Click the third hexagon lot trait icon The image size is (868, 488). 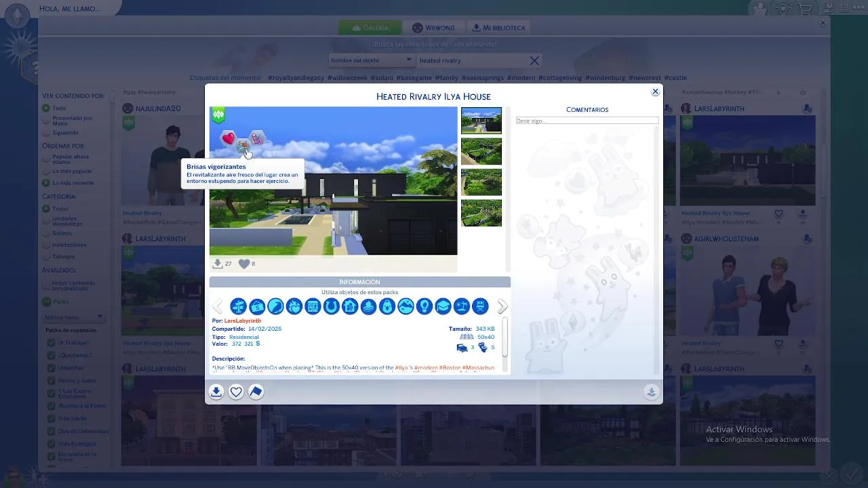pos(257,138)
